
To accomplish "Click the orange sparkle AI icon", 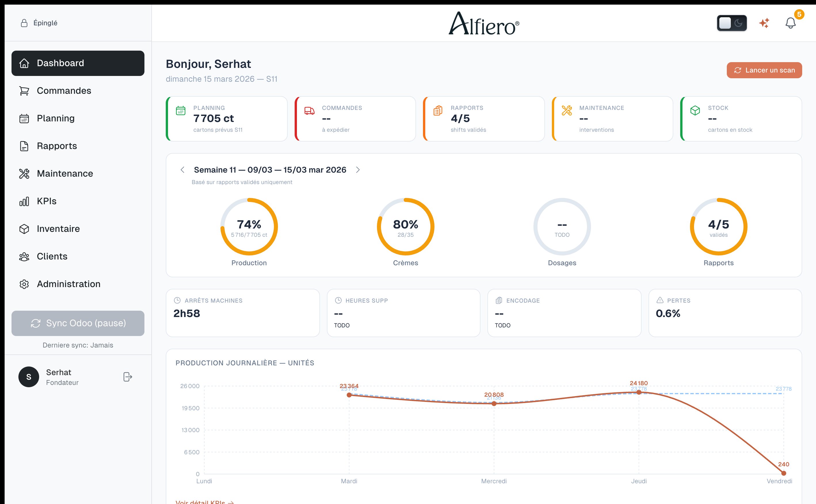I will [764, 23].
